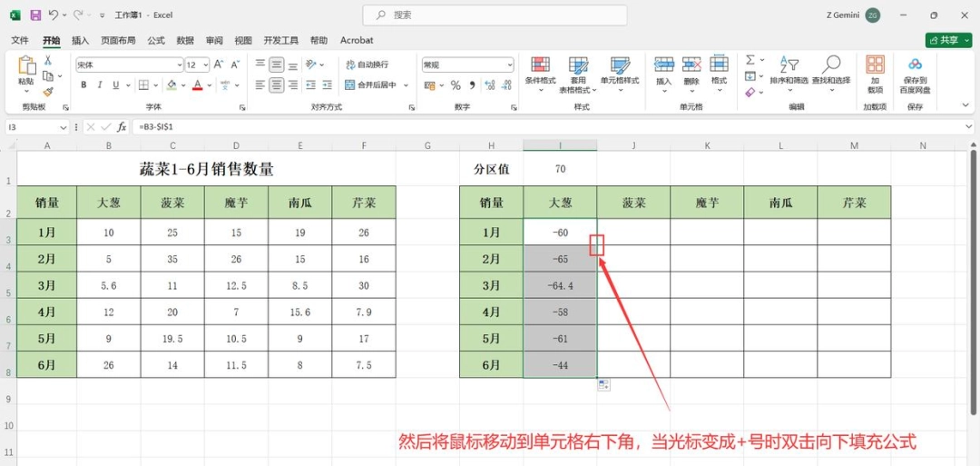The height and width of the screenshot is (466, 980).
Task: Expand the Merge and Center dropdown arrow
Action: click(x=406, y=85)
